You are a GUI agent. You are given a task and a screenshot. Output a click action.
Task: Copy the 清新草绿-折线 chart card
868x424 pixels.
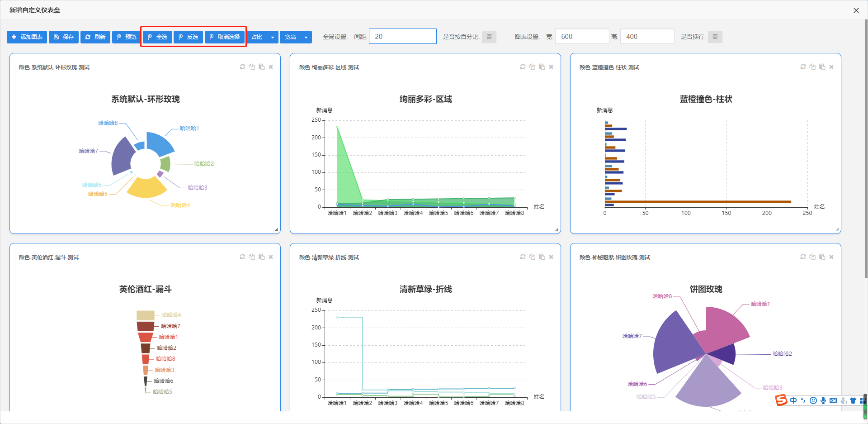(x=532, y=257)
